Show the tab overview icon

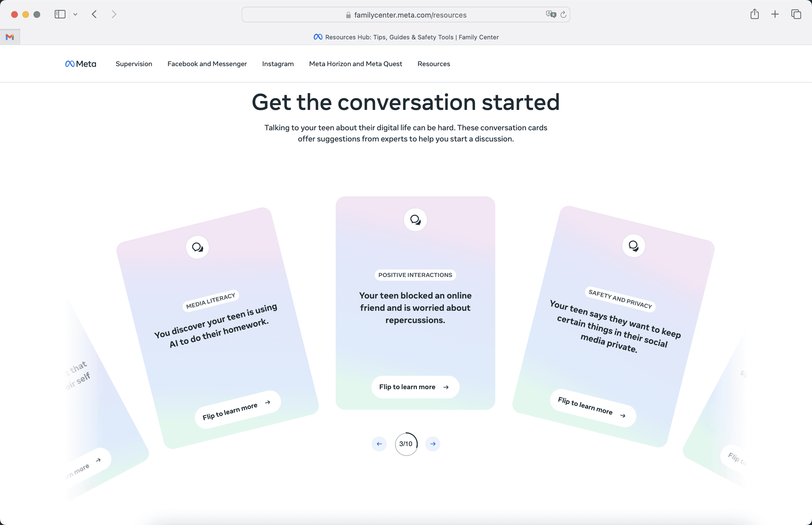pos(796,14)
